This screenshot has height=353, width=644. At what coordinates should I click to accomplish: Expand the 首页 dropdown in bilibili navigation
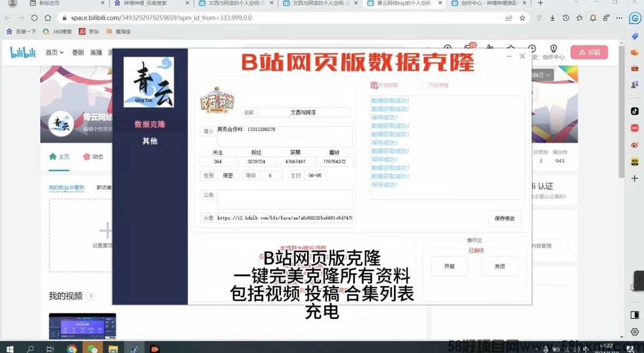(54, 52)
